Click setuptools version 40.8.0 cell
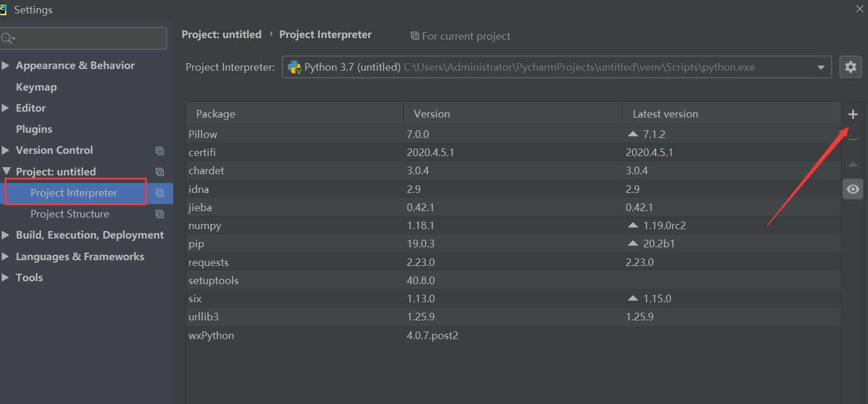This screenshot has height=404, width=868. 421,281
